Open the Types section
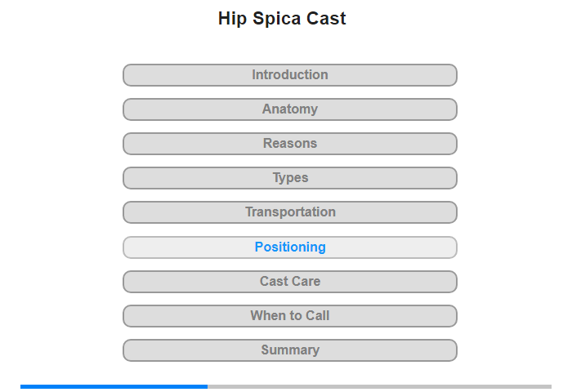572x392 pixels. 289,178
